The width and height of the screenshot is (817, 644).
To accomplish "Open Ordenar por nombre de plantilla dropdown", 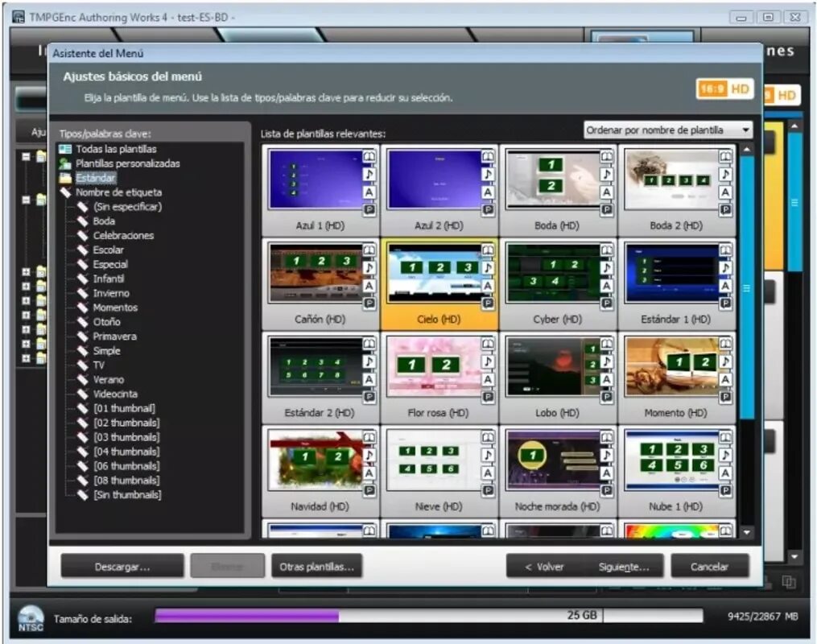I will click(668, 130).
